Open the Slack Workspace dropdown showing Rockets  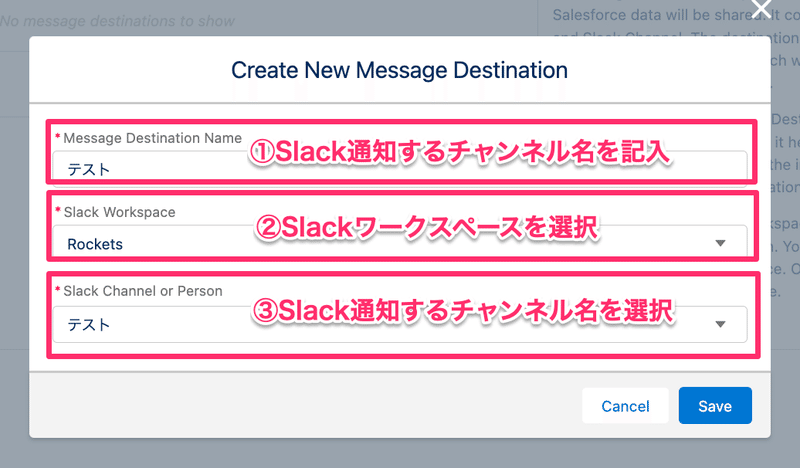[400, 243]
